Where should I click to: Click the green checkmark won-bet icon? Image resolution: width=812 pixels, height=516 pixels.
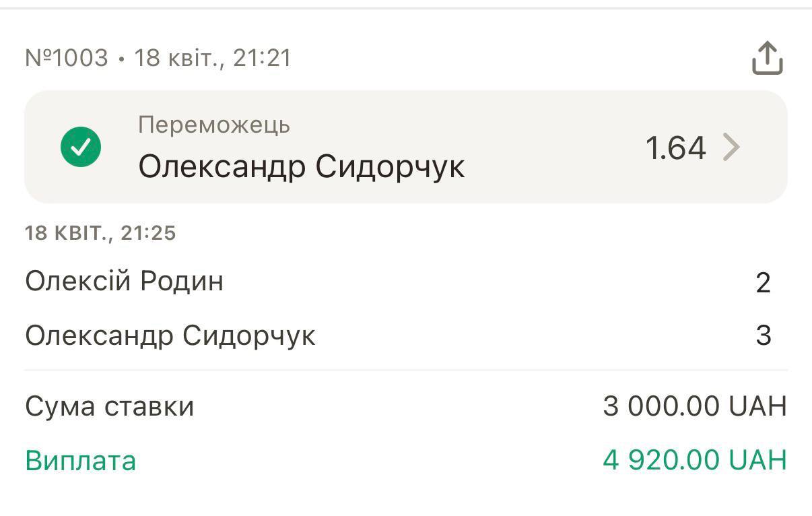pos(81,147)
